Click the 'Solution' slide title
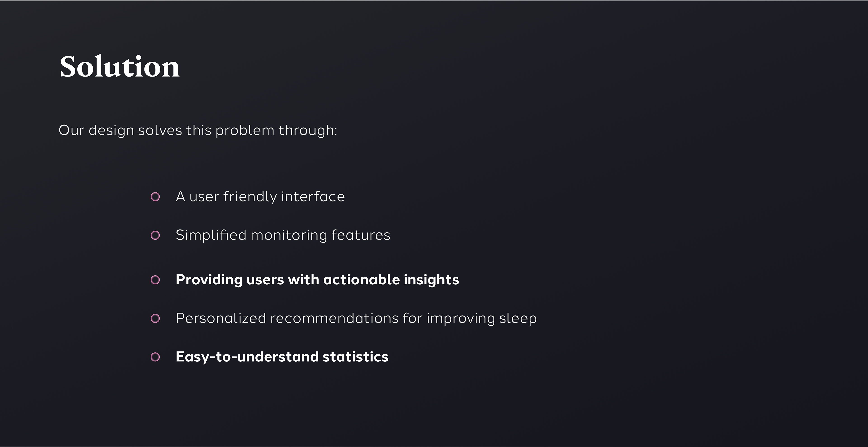This screenshot has width=868, height=447. click(x=120, y=67)
